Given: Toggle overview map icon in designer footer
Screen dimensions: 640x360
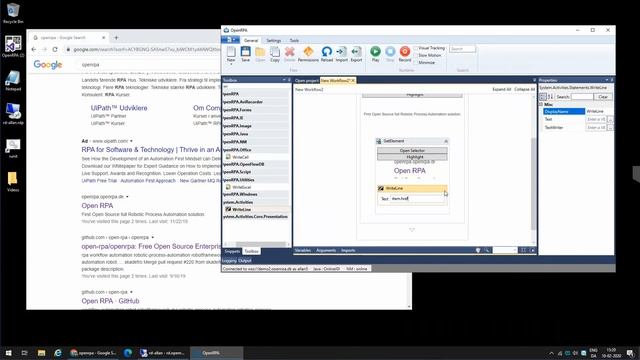Looking at the screenshot, I should (532, 250).
